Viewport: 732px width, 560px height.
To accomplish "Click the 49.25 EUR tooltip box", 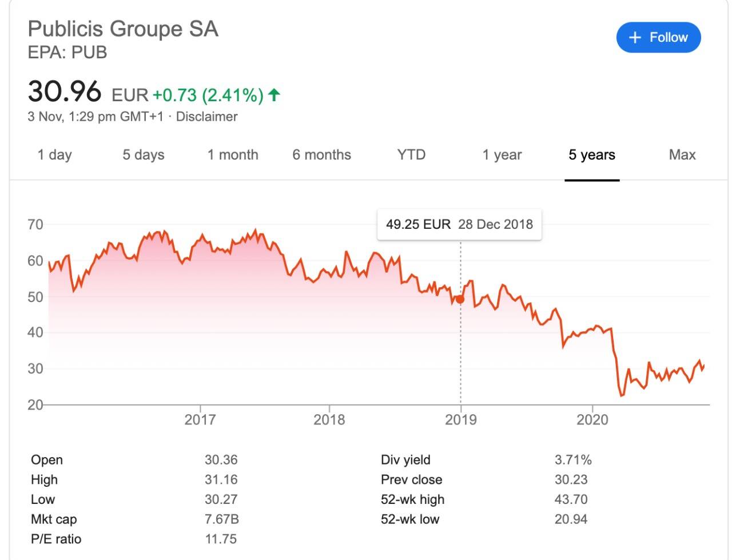I will [459, 224].
